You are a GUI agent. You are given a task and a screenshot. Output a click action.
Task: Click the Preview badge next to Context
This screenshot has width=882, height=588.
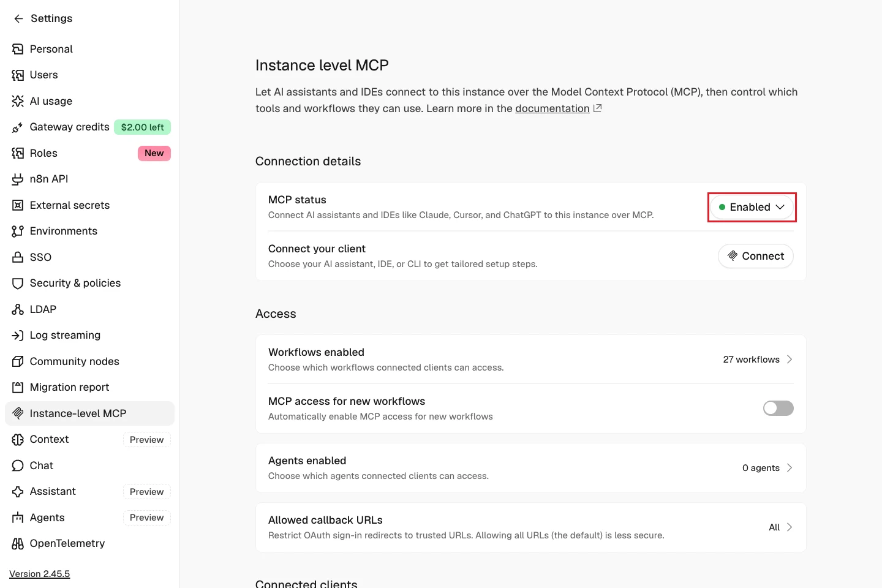tap(147, 440)
